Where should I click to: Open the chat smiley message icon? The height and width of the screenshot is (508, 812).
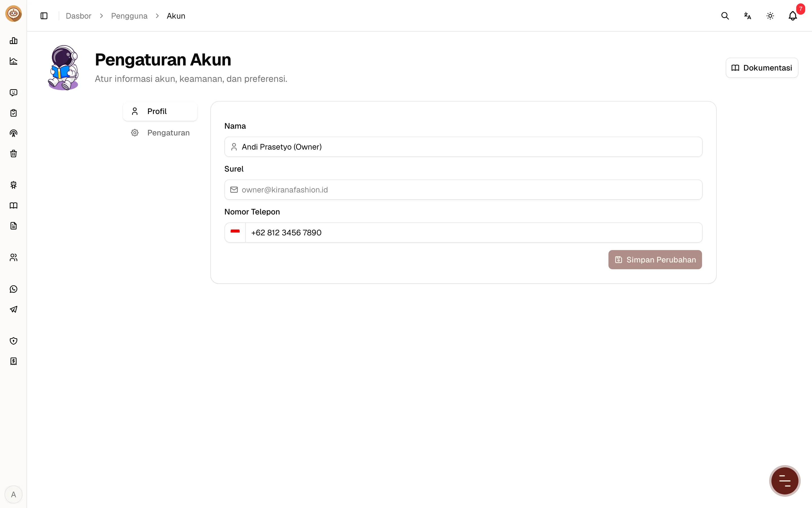[14, 93]
